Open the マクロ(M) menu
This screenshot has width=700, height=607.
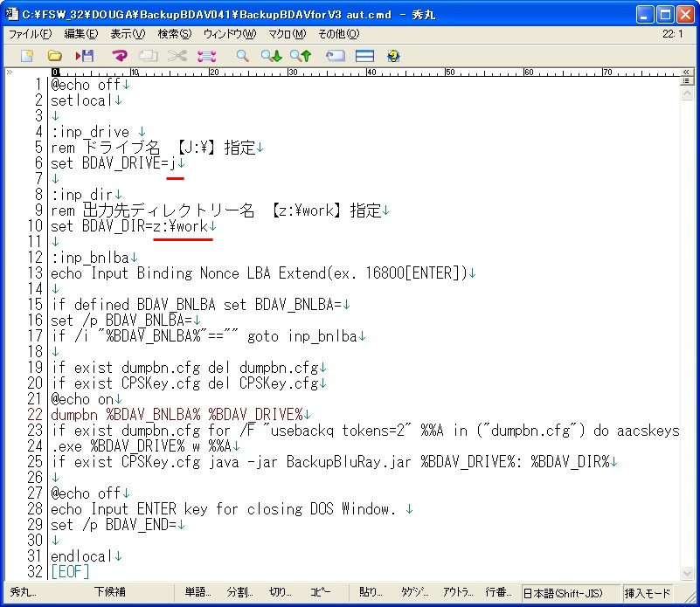287,34
